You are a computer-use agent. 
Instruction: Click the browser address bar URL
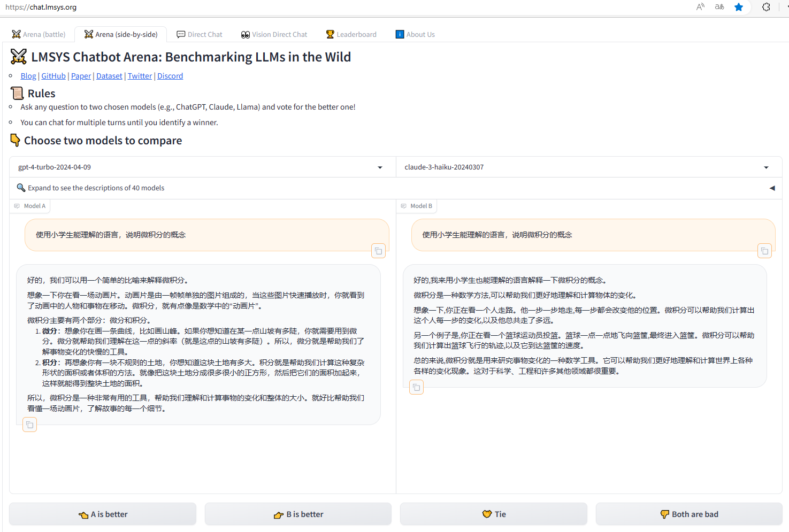(41, 7)
